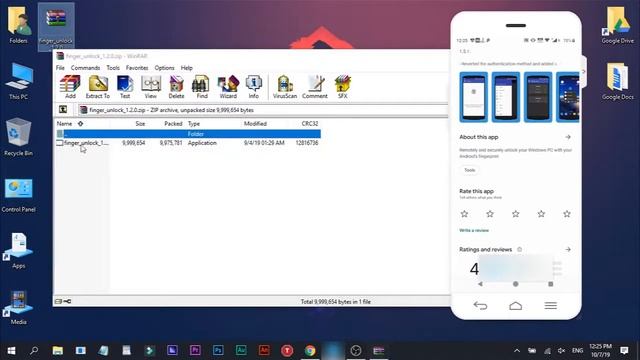This screenshot has height=360, width=640.
Task: Run VirusScan on archive
Action: (285, 87)
